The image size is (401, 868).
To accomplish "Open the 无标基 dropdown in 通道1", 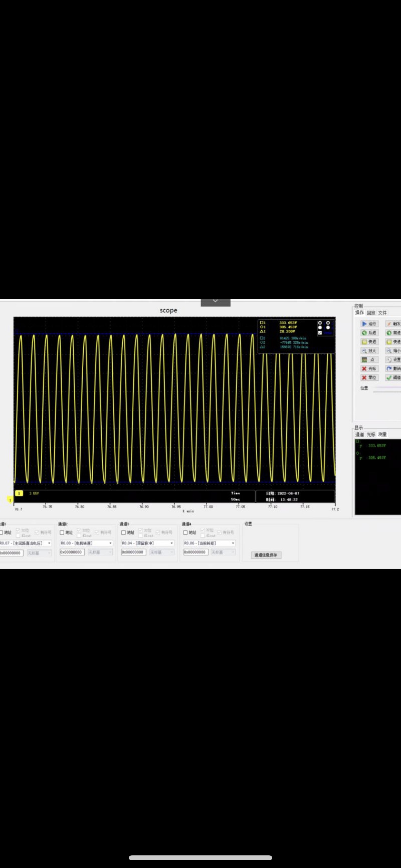I will [x=39, y=553].
